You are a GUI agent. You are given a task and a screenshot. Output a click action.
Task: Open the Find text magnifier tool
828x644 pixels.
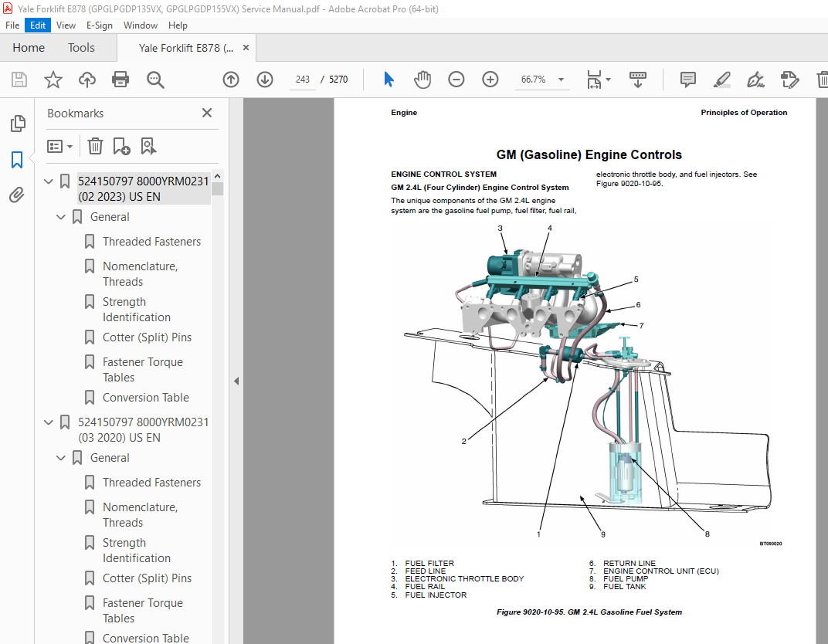[155, 80]
